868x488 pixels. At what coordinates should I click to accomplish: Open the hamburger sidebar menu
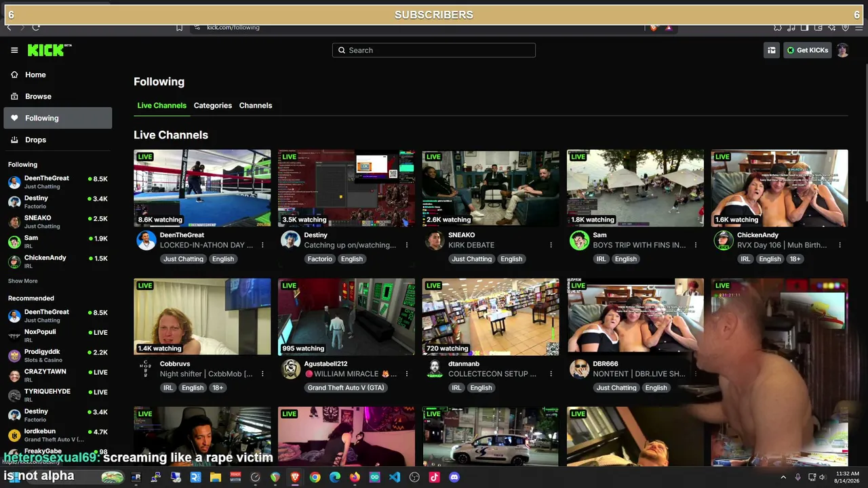[x=14, y=50]
